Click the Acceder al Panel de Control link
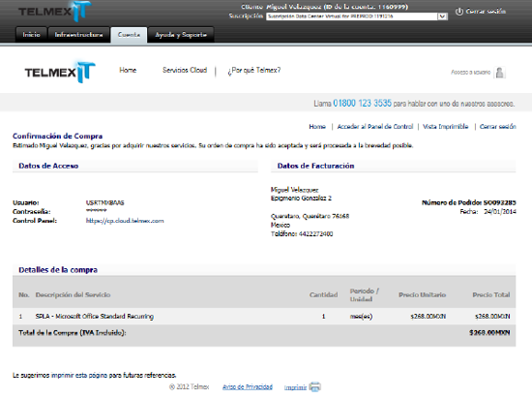The height and width of the screenshot is (399, 532). point(375,126)
